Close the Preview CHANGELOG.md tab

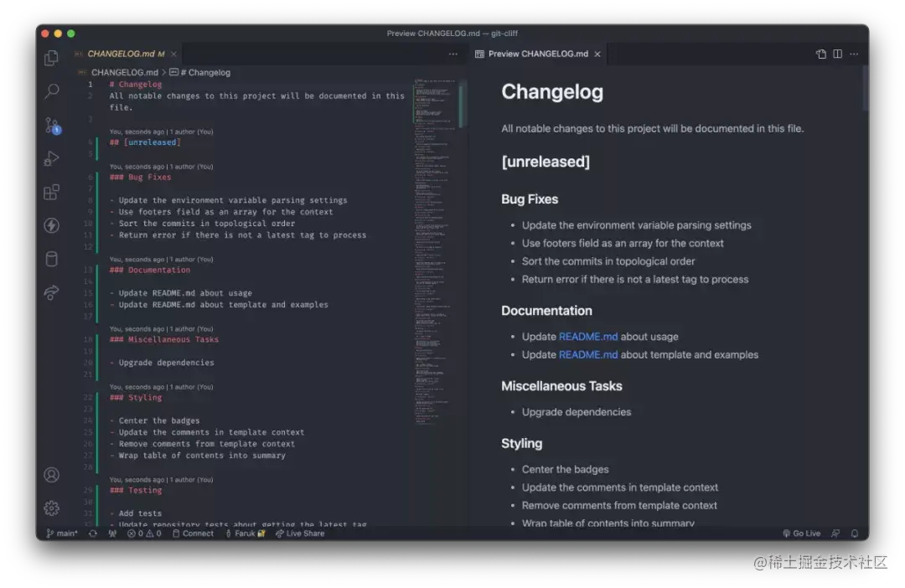point(597,54)
